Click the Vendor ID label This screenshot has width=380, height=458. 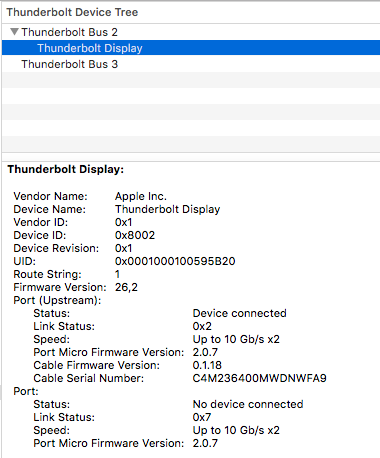[40, 222]
